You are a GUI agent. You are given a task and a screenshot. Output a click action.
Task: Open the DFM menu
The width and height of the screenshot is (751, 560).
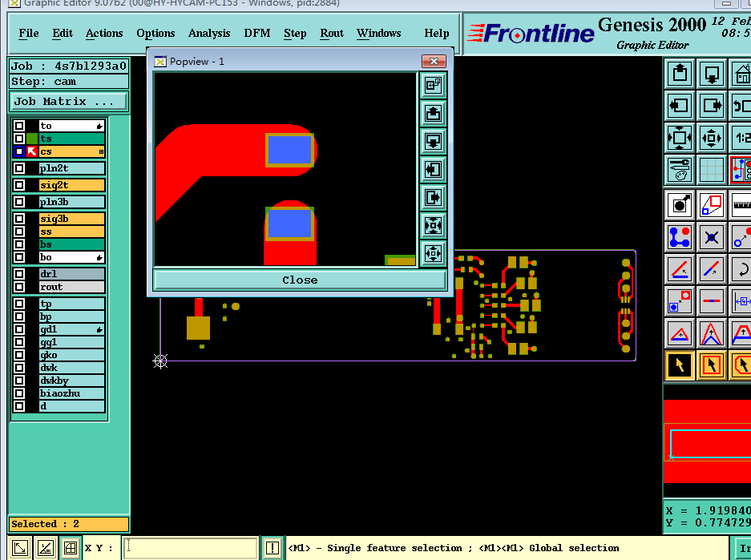click(x=256, y=33)
